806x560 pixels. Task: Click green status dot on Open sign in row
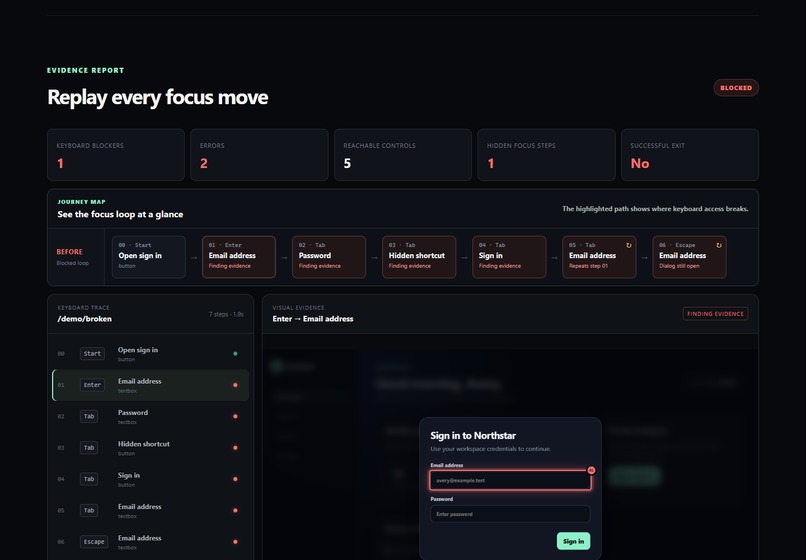pyautogui.click(x=235, y=354)
